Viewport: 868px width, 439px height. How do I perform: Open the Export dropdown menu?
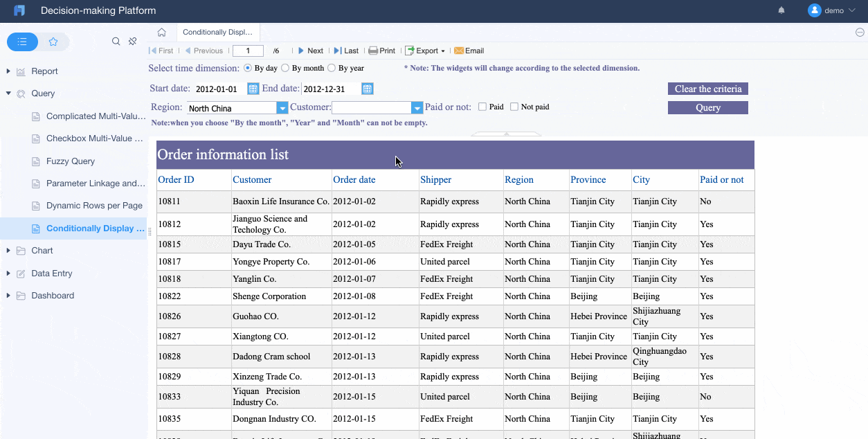tap(425, 51)
